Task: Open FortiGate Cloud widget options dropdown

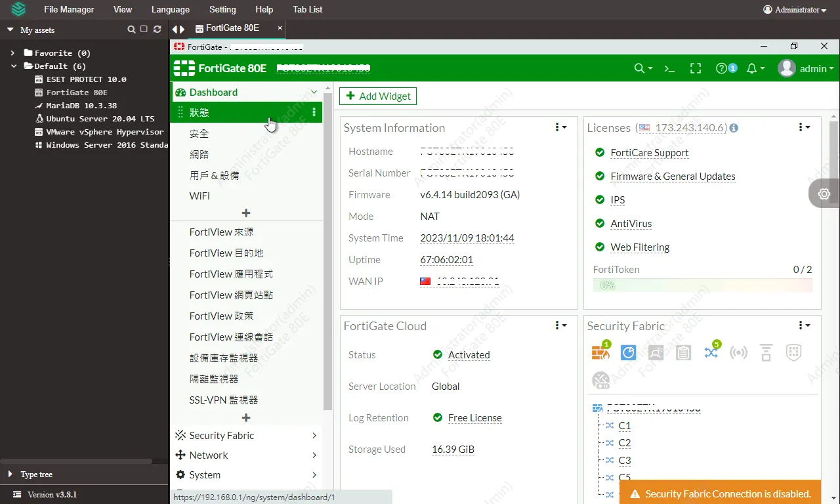Action: tap(560, 325)
